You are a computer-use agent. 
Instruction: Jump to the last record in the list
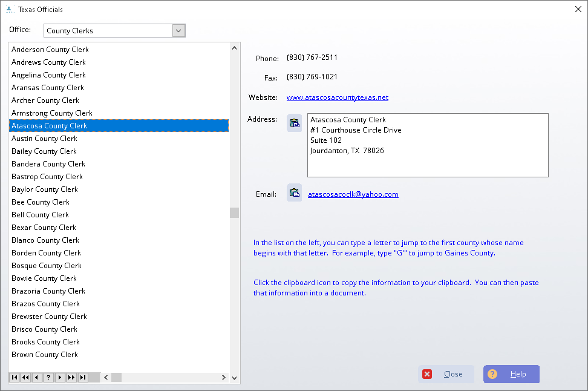click(x=83, y=378)
